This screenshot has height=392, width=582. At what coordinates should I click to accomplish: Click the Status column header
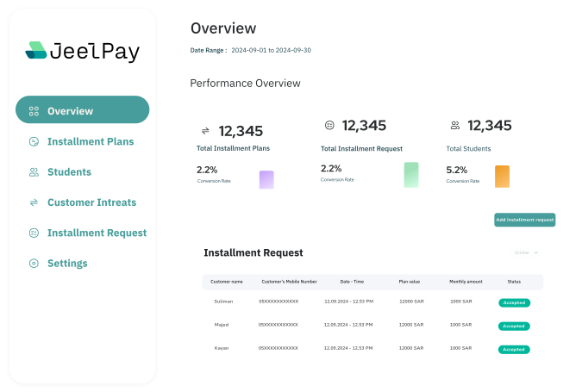pos(514,282)
